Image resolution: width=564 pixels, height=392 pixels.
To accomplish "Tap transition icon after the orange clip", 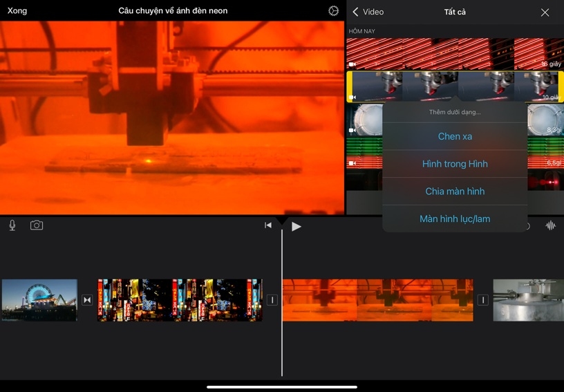I will point(483,300).
